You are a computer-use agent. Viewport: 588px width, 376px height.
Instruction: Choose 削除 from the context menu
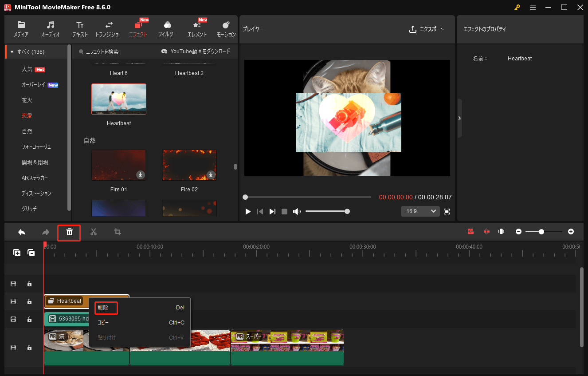pos(106,307)
